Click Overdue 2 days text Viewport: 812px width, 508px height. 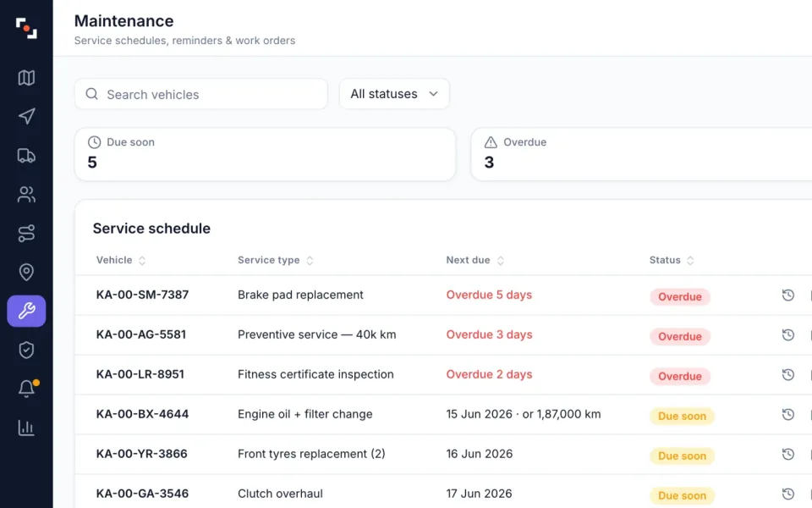pyautogui.click(x=489, y=374)
